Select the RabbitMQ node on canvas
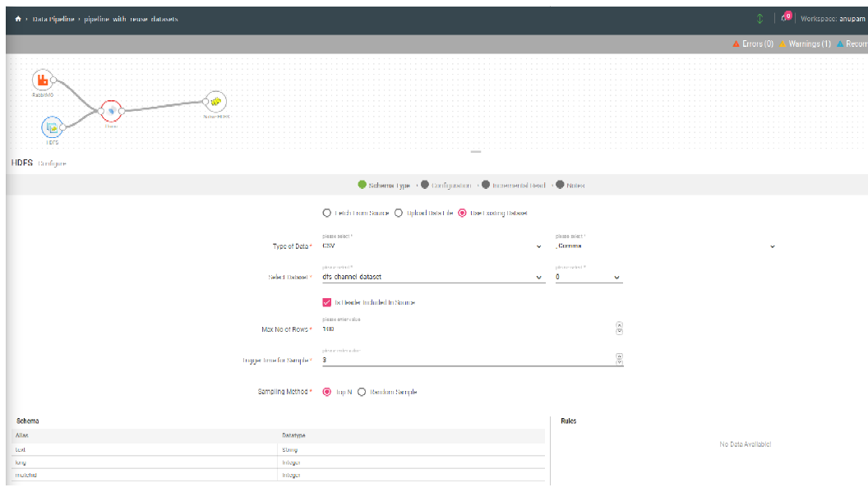This screenshot has height=492, width=868. (x=42, y=80)
